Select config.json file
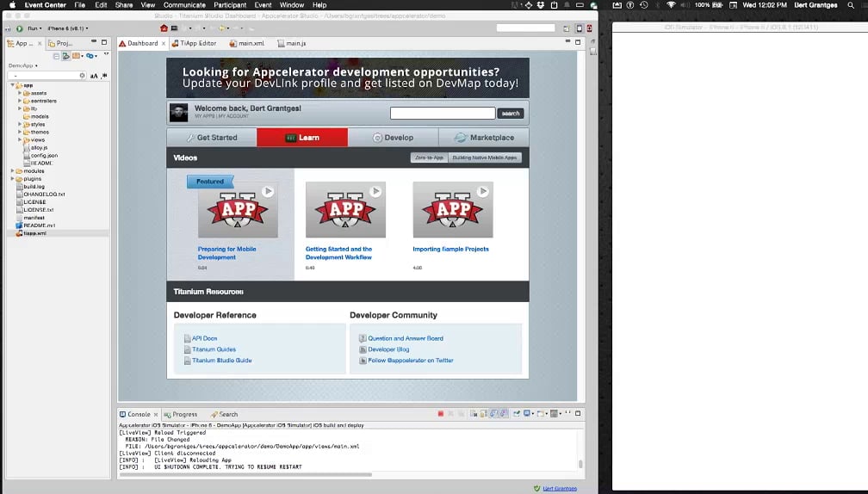This screenshot has width=868, height=494. tap(40, 156)
